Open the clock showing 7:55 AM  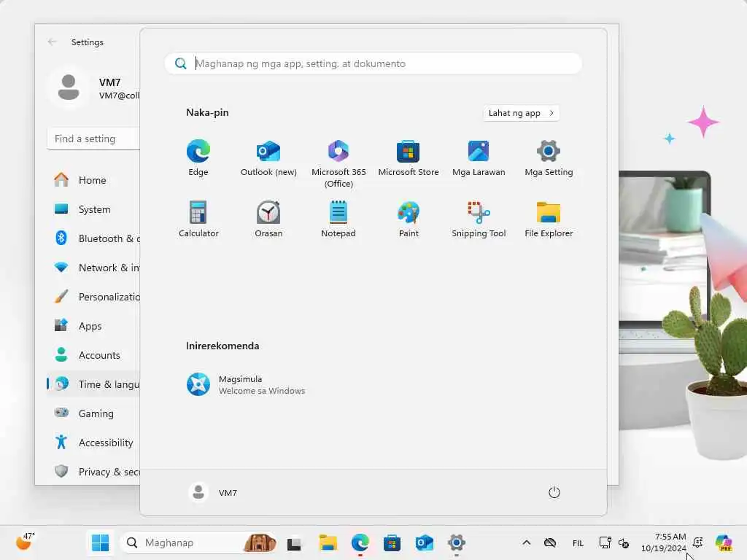point(663,542)
